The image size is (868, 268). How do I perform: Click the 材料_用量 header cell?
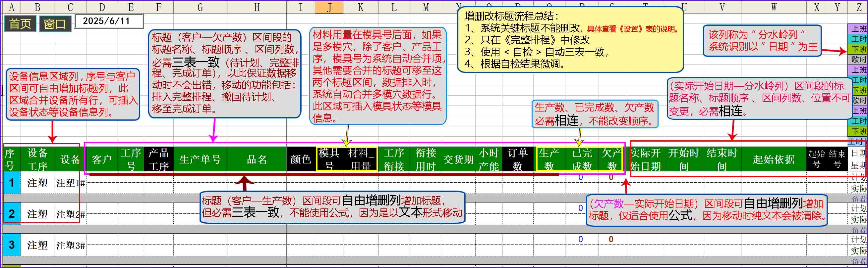coord(361,159)
